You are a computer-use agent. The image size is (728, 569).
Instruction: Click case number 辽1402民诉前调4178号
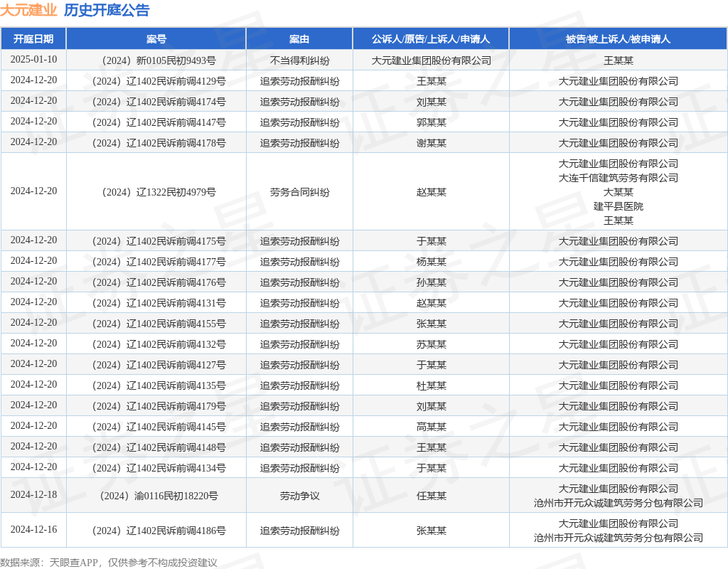coord(159,143)
